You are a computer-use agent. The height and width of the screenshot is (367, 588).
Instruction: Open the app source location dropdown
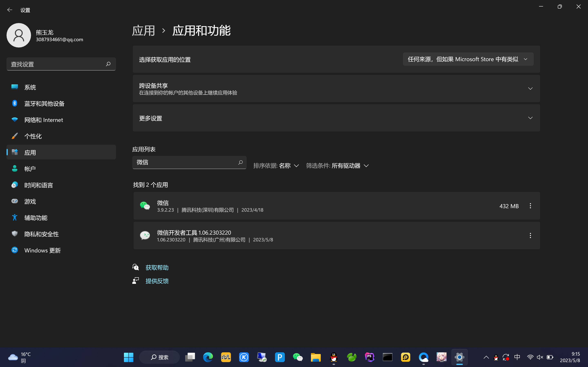pos(468,59)
